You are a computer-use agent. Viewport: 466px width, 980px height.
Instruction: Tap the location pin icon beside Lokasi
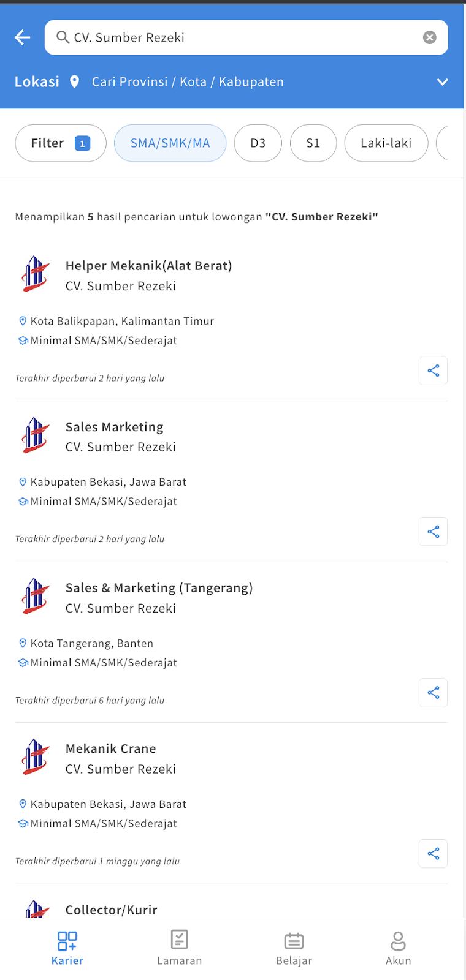click(74, 81)
